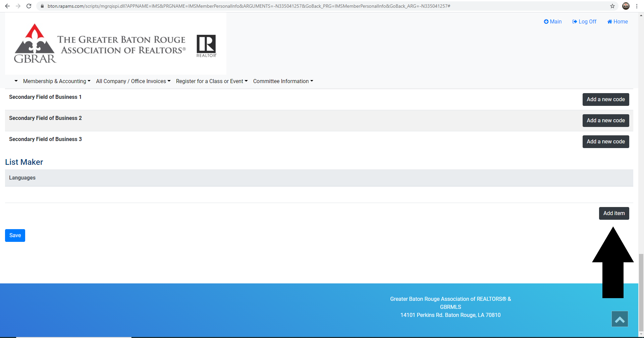This screenshot has width=644, height=338.
Task: Click the Log Off link
Action: pyautogui.click(x=584, y=21)
